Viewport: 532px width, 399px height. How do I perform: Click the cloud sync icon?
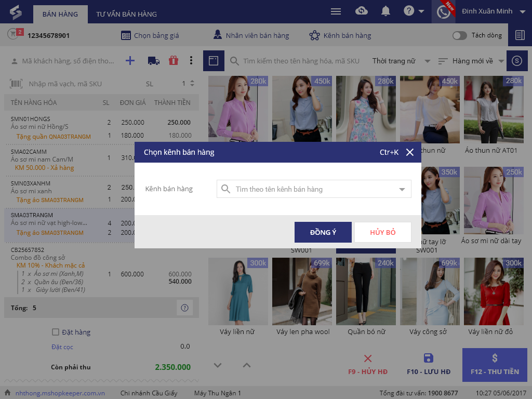click(362, 11)
